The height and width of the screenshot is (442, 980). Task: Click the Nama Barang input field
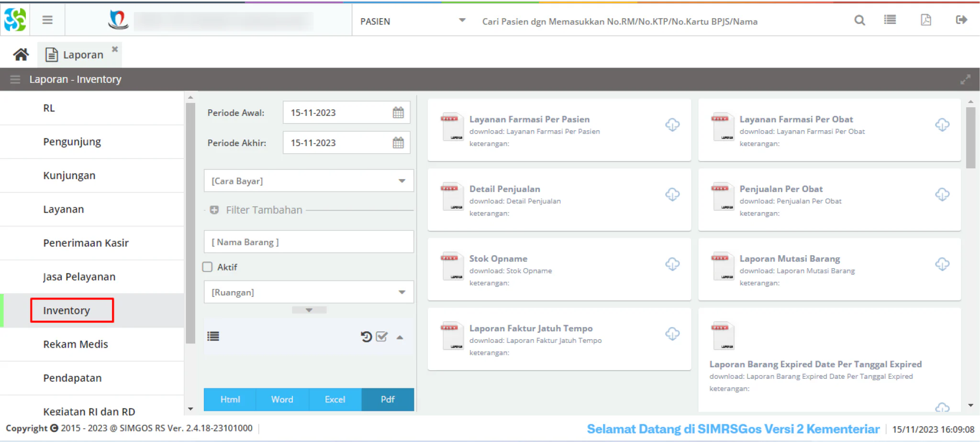point(309,242)
